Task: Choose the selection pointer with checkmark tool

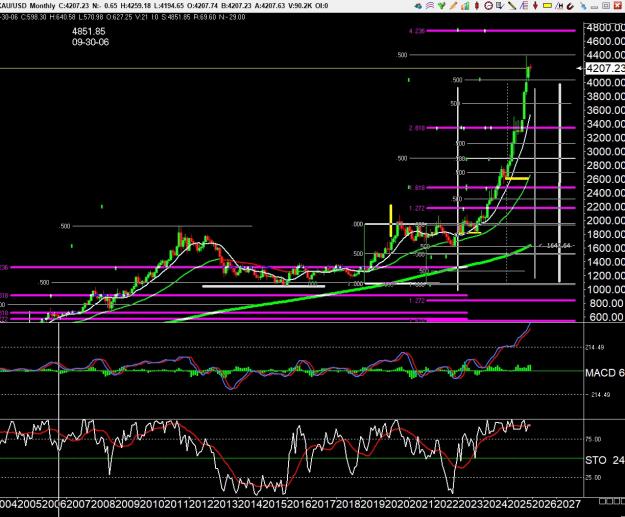Action: tap(500, 6)
